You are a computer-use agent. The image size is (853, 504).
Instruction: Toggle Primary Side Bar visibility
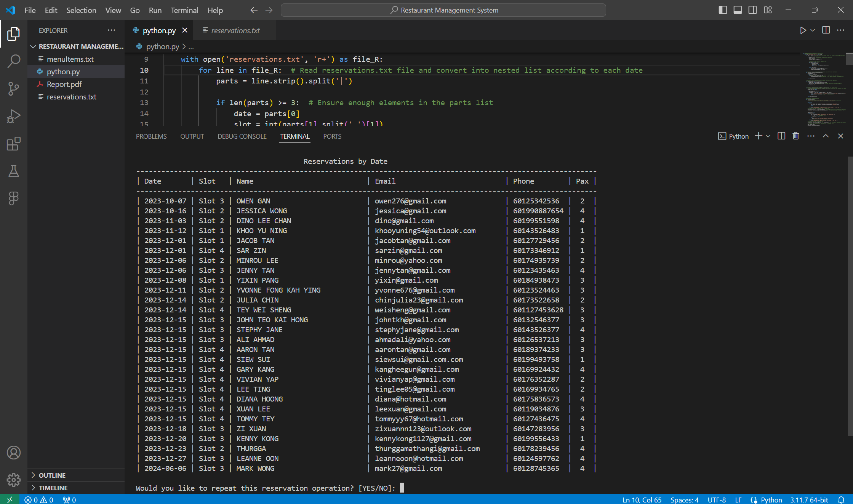coord(723,10)
